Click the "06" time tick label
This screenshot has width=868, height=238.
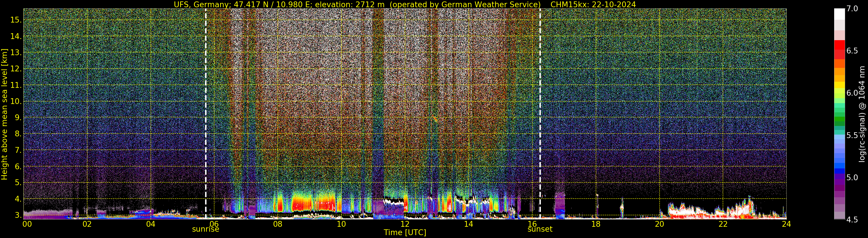[214, 224]
